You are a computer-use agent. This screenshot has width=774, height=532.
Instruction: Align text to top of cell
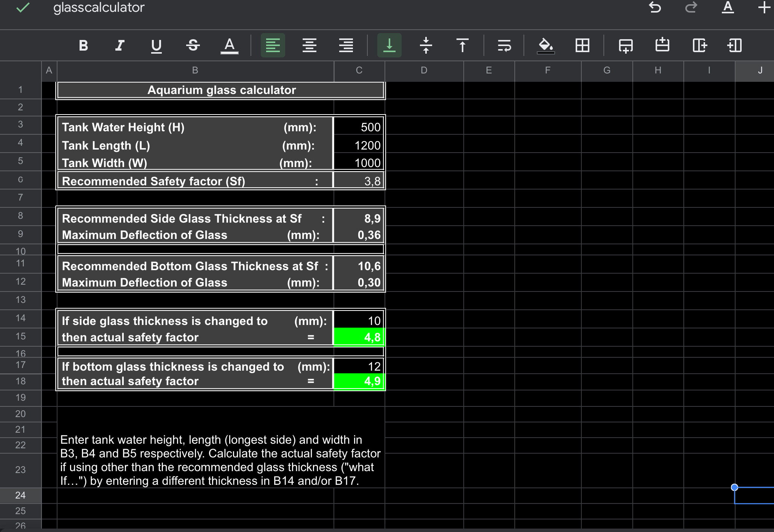click(x=462, y=45)
